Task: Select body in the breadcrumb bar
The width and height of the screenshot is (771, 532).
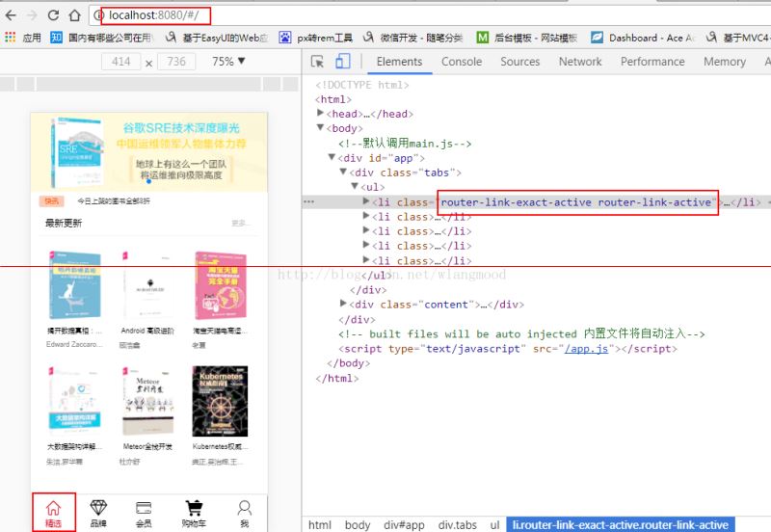Action: coord(358,524)
